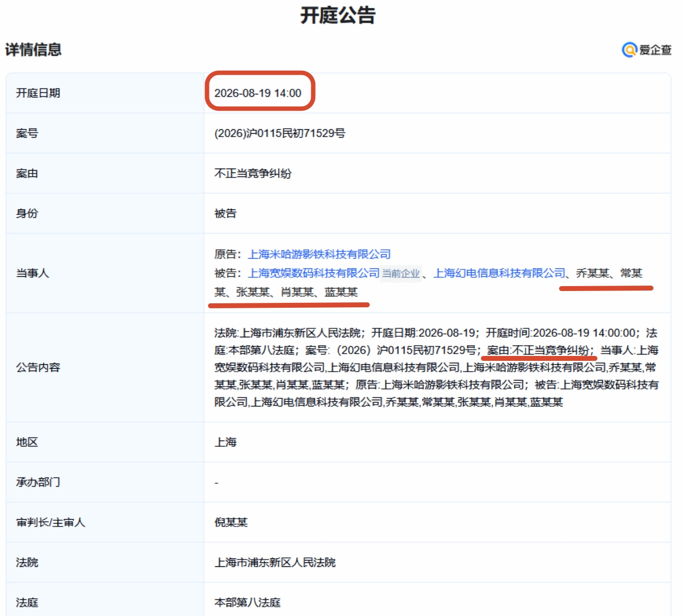The image size is (682, 616).
Task: Click the 案由 row label
Action: point(27,174)
